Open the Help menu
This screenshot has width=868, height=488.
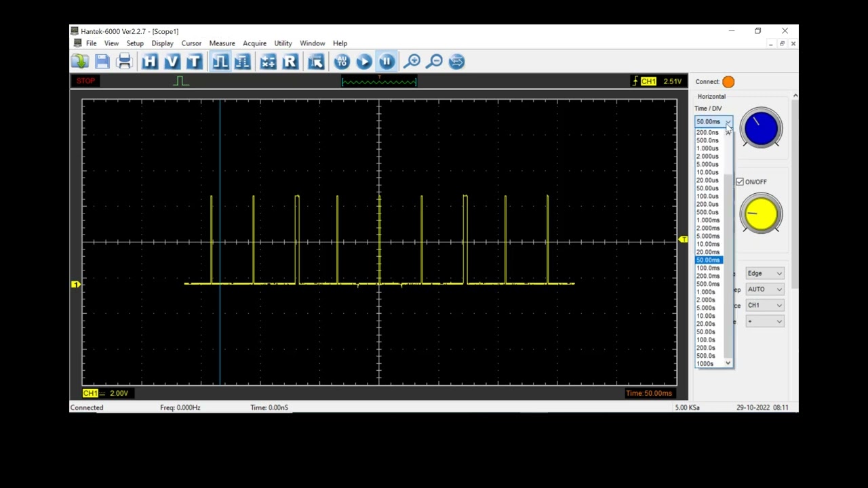point(340,43)
